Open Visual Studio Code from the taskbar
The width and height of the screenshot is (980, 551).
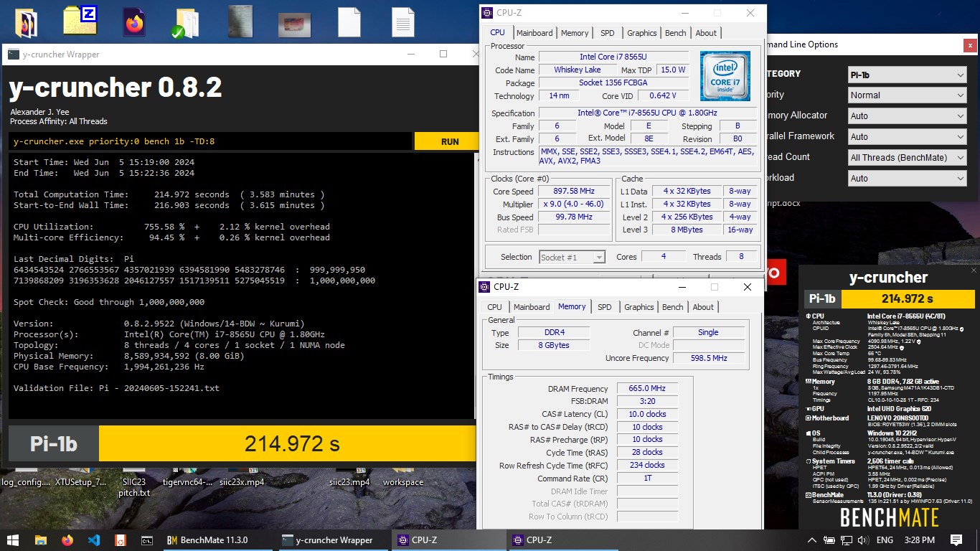(94, 540)
